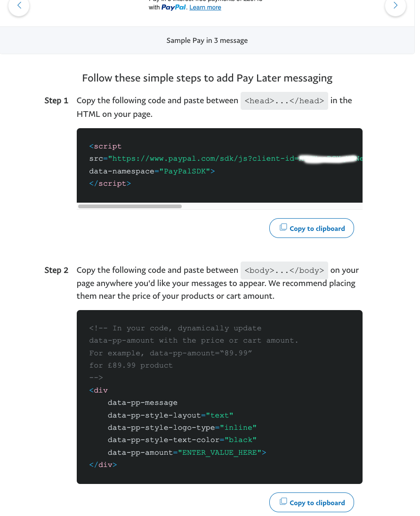420x516 pixels.
Task: Copy Step 2 code to clipboard
Action: [x=311, y=502]
